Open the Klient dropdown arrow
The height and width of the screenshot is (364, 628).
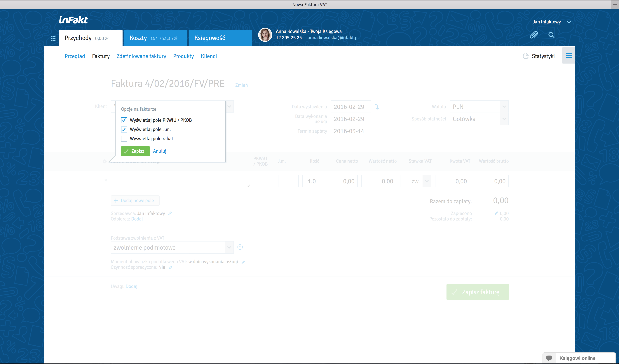(229, 106)
